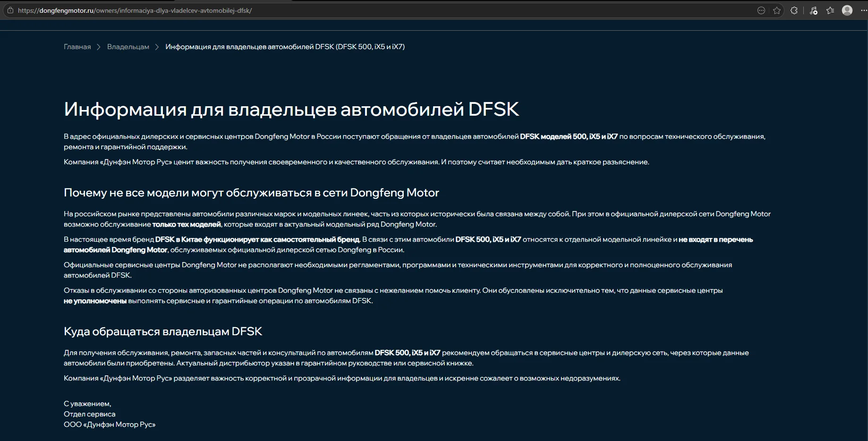Click paragraph starting Компания «Дунфэн Мотор Рус» разделяет
868x441 pixels.
click(x=342, y=378)
